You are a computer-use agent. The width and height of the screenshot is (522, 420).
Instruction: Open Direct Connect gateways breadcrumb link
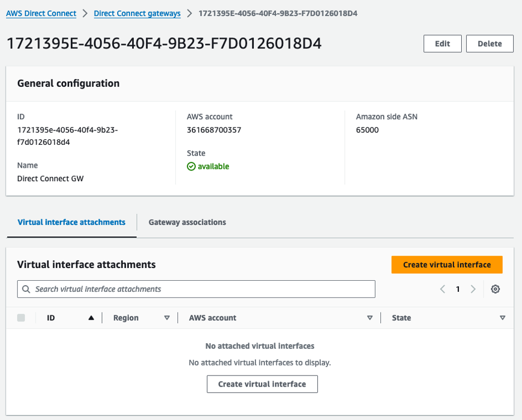coord(137,13)
